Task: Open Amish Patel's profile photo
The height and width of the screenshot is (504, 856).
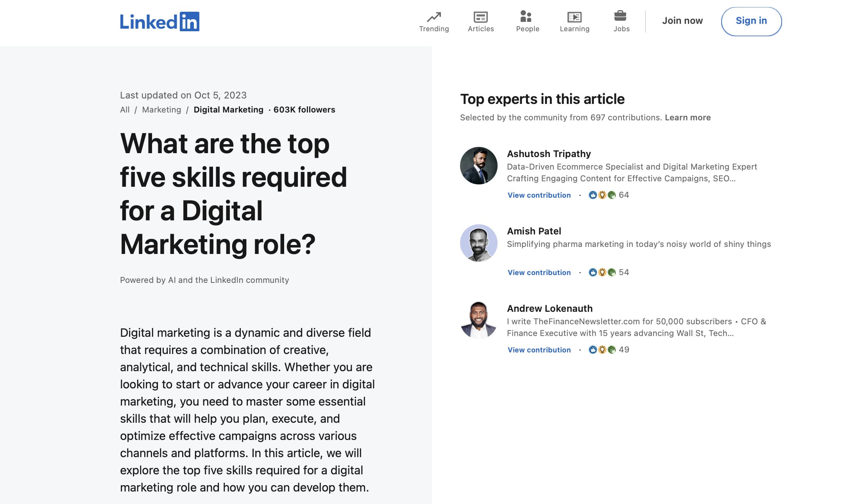Action: coord(478,243)
